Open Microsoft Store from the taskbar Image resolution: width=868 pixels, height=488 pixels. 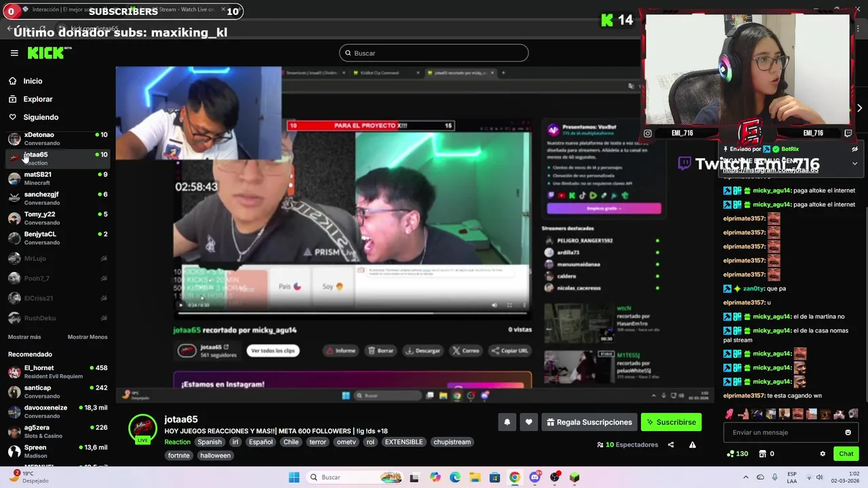coord(494,477)
